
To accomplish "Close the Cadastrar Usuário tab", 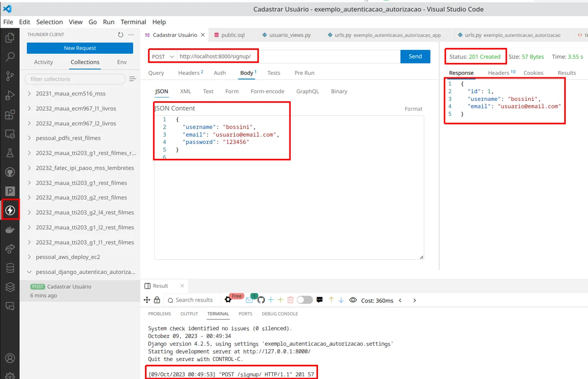I will (x=203, y=35).
